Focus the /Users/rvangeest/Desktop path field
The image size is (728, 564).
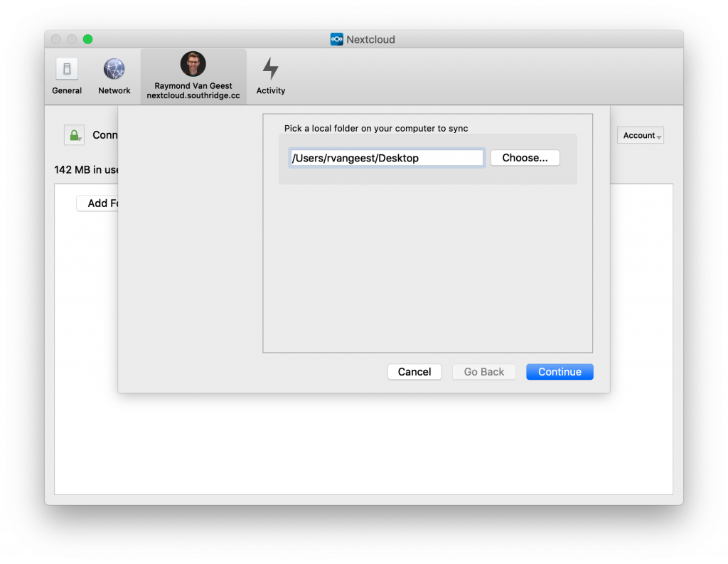coord(387,158)
